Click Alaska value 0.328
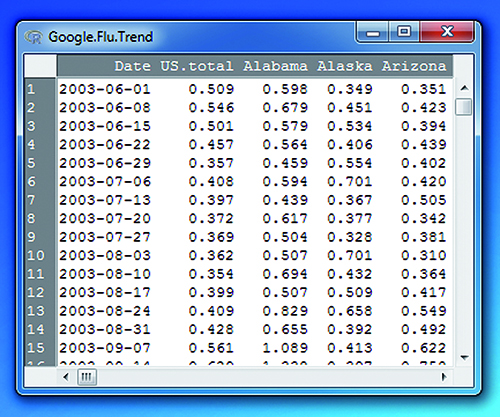The width and height of the screenshot is (500, 417). [x=350, y=237]
